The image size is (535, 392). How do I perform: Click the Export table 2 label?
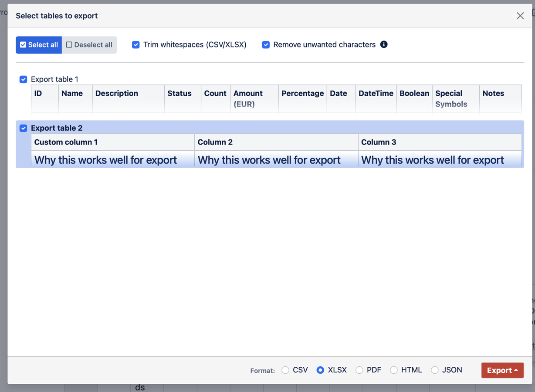[57, 128]
